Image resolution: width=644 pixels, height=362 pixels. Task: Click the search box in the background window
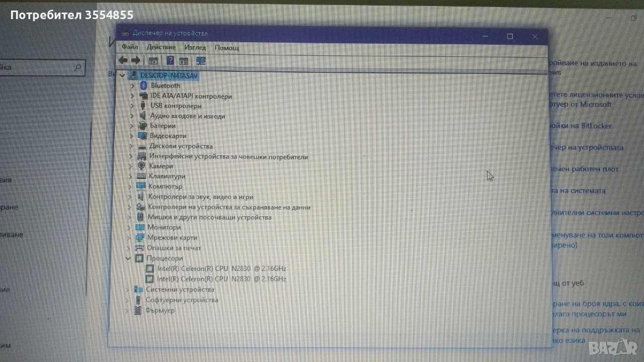[42, 67]
